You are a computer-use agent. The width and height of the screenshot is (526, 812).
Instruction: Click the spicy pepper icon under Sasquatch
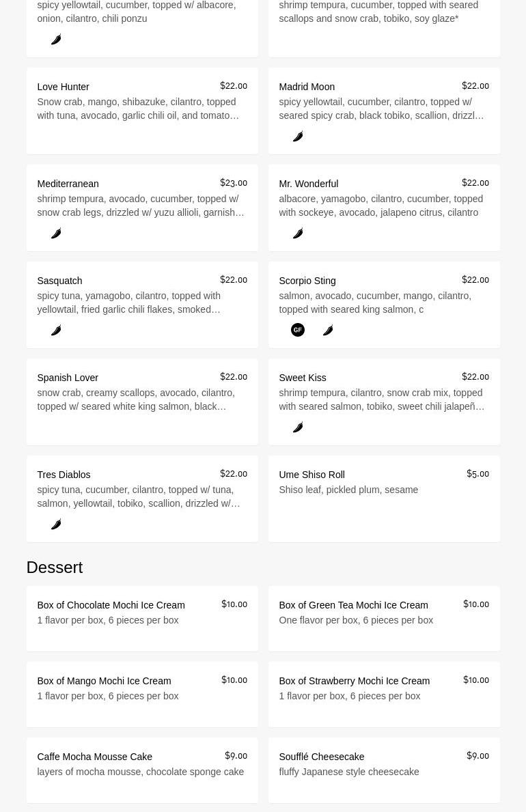tap(56, 331)
